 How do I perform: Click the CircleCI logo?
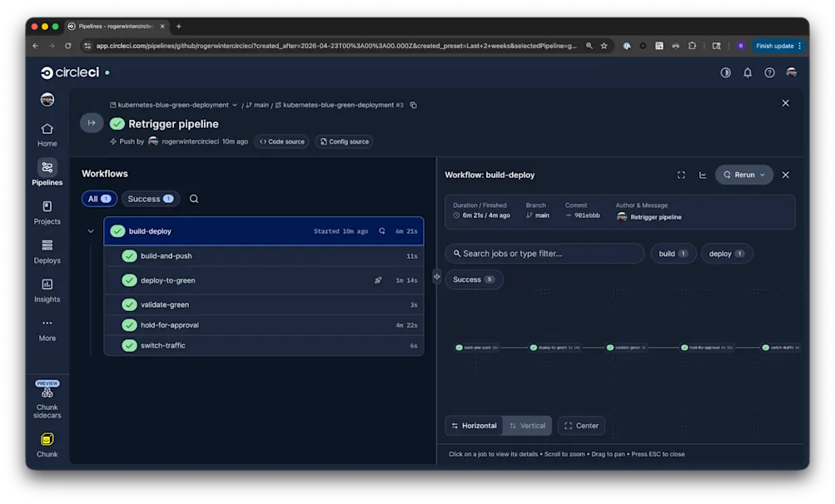click(70, 72)
